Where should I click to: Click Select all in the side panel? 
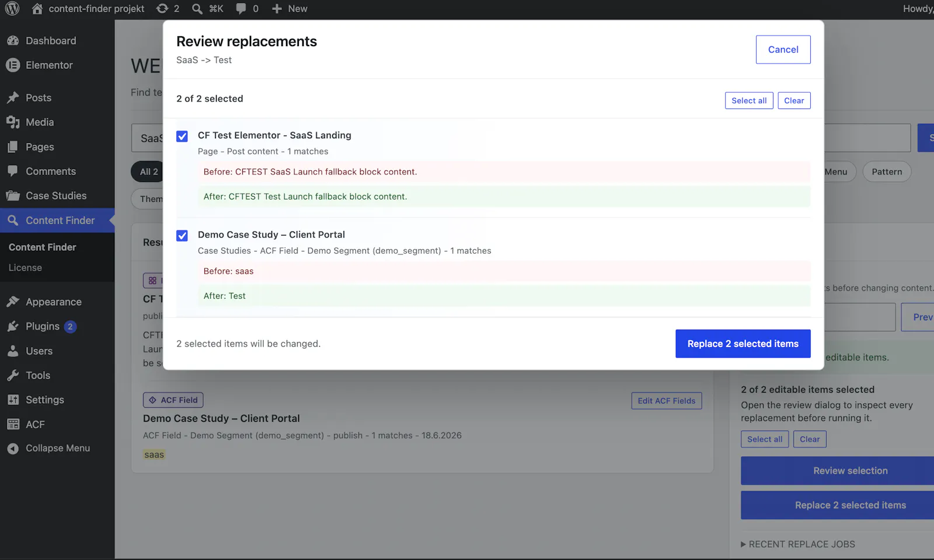click(765, 439)
